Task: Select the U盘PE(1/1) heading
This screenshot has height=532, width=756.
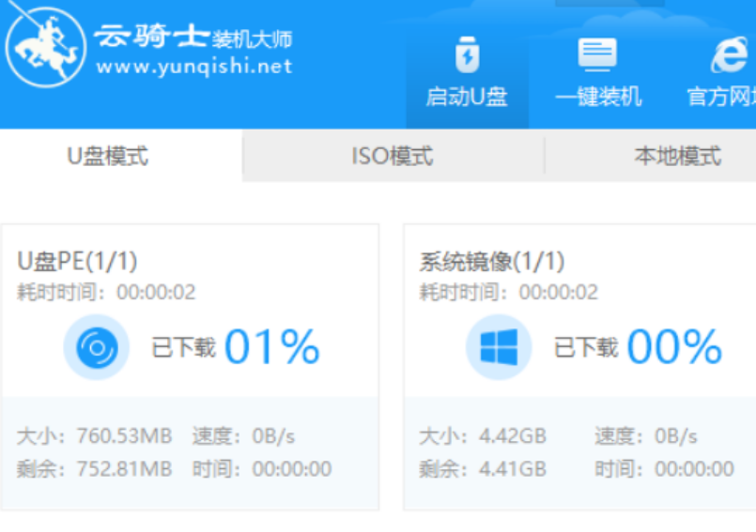Action: (x=77, y=262)
